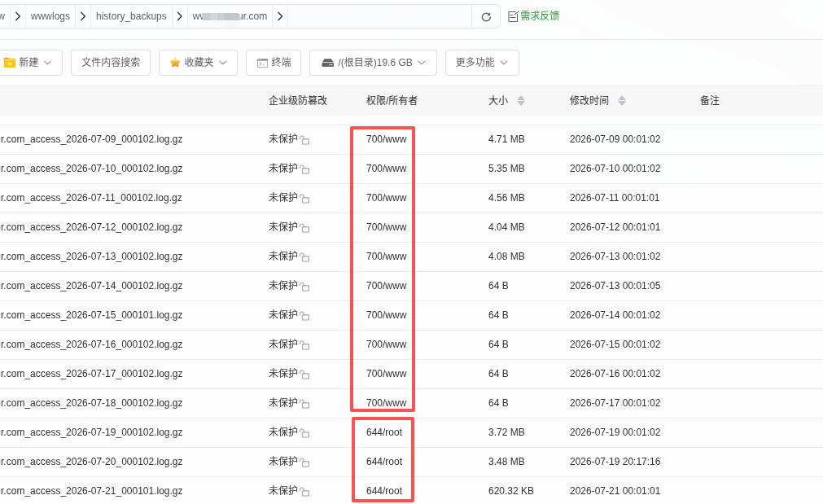Image resolution: width=823 pixels, height=504 pixels.
Task: Toggle tamper-proof lock for 2026-07-09 log
Action: 304,140
